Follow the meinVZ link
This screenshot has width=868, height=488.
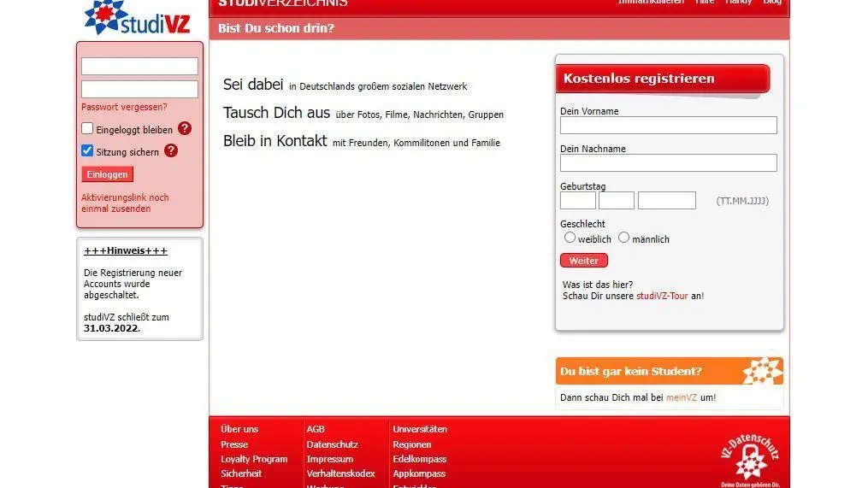click(x=682, y=397)
